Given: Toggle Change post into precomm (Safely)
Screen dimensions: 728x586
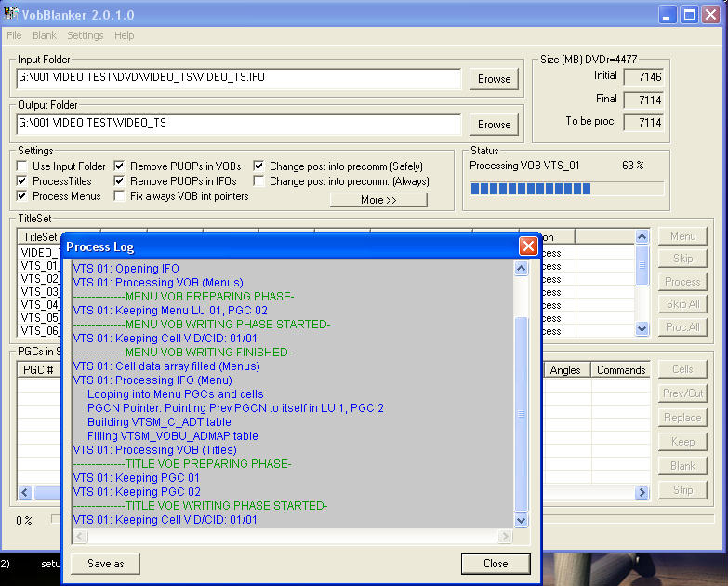Looking at the screenshot, I should click(258, 166).
